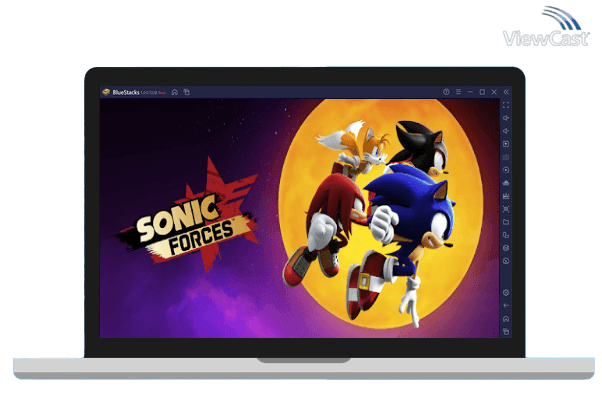Go to Android home via sidebar
602x414 pixels.
506,319
